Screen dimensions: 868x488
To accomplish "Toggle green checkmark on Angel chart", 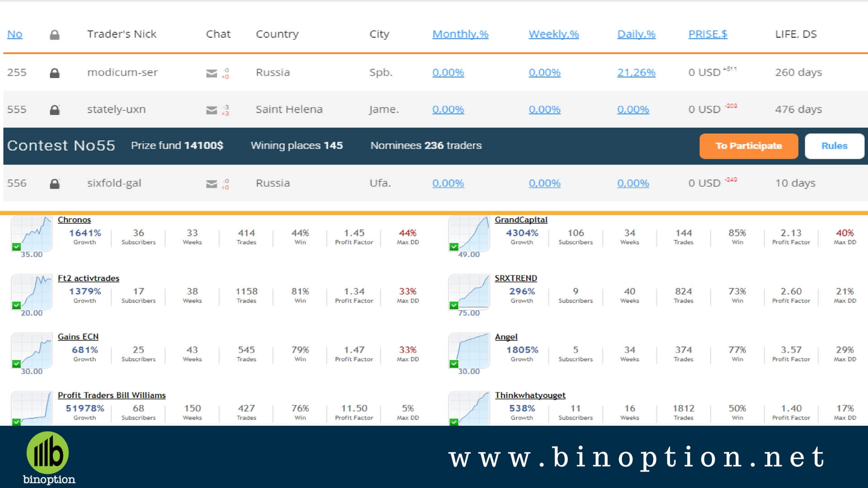I will 454,364.
